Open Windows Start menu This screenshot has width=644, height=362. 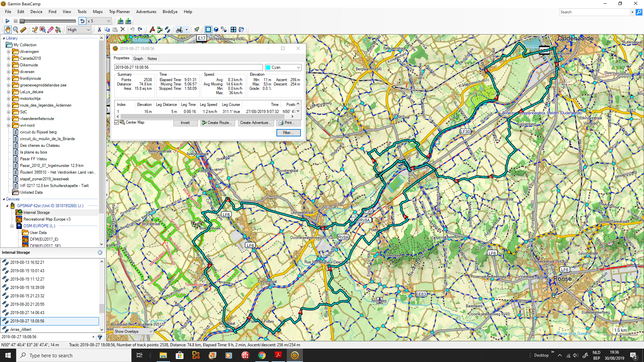(8, 355)
